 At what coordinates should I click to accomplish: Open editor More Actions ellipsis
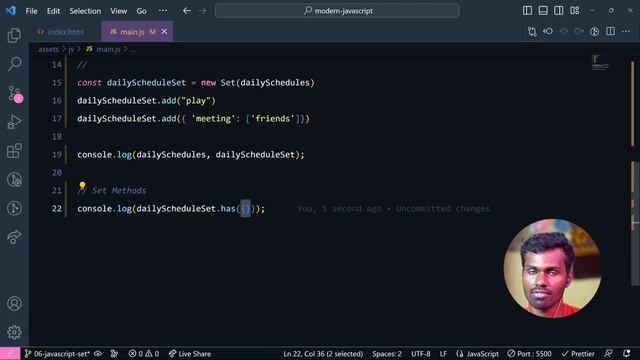pos(626,31)
